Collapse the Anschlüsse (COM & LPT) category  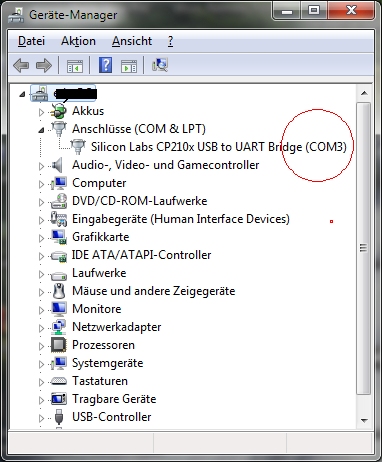41,130
